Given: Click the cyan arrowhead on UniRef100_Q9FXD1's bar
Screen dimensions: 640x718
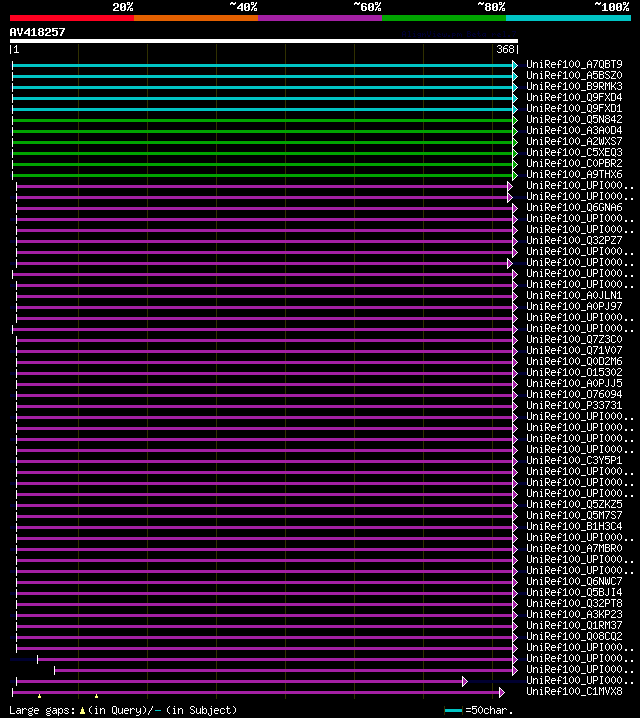Looking at the screenshot, I should tap(515, 109).
